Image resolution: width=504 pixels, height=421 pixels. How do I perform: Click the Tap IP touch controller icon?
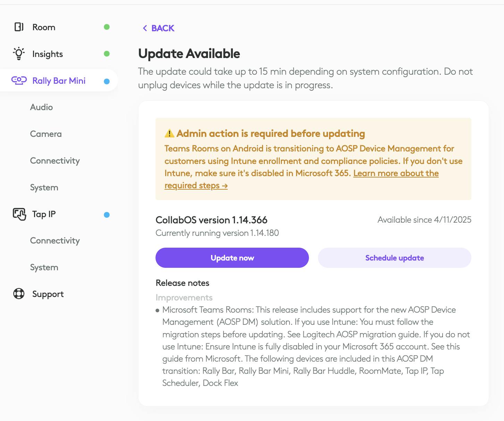(x=19, y=214)
